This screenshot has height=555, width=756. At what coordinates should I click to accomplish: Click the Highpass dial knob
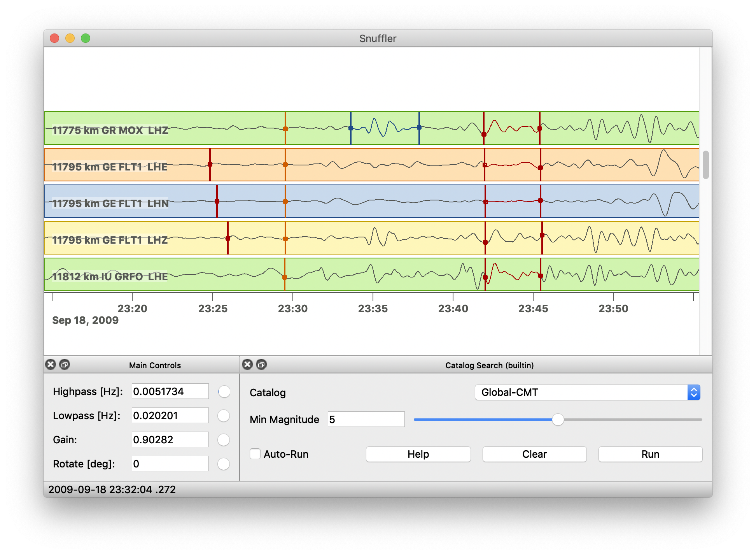point(224,392)
